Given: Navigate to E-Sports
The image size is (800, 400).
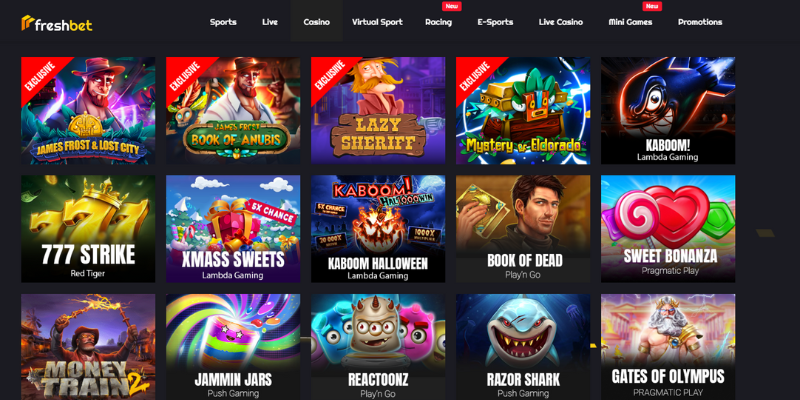Looking at the screenshot, I should (495, 22).
